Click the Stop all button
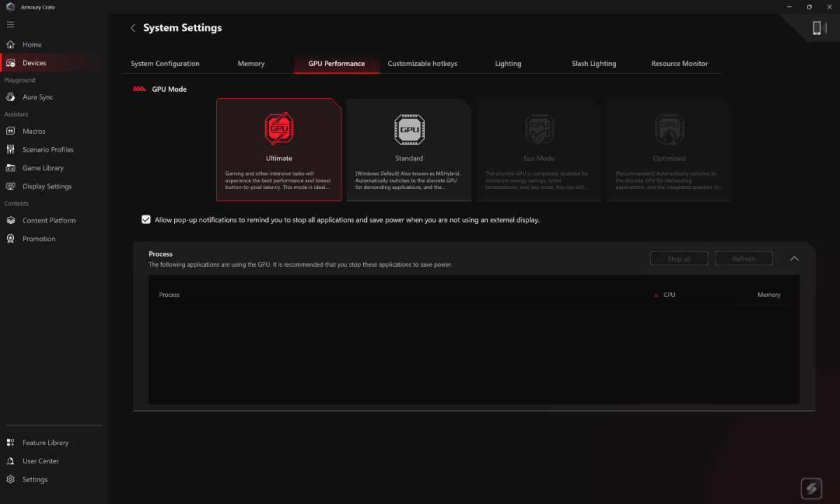 679,259
